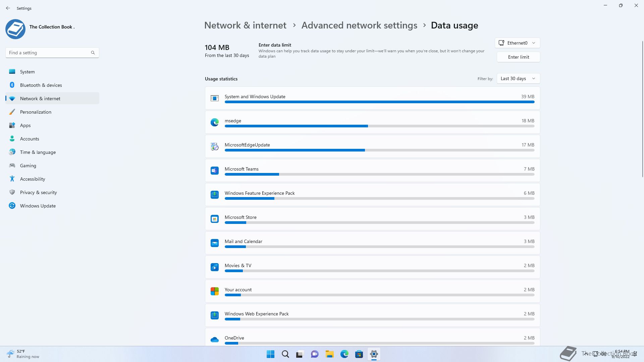Open Accessibility settings
The height and width of the screenshot is (362, 644).
point(52,179)
